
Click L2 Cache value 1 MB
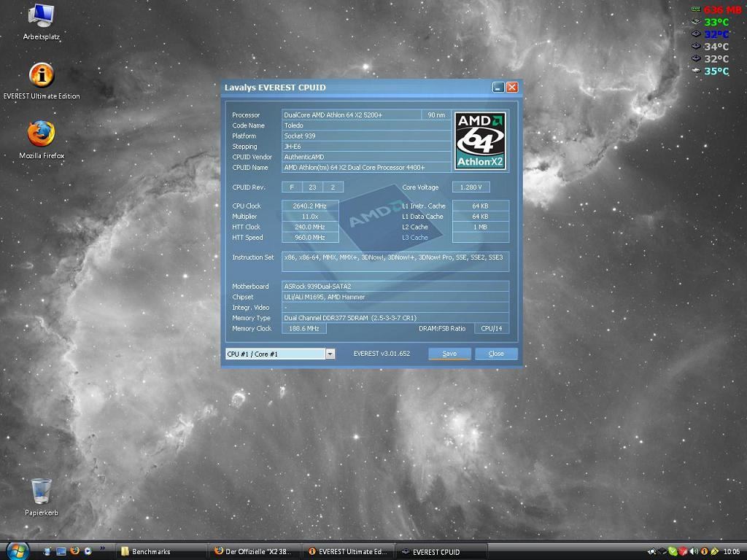480,227
